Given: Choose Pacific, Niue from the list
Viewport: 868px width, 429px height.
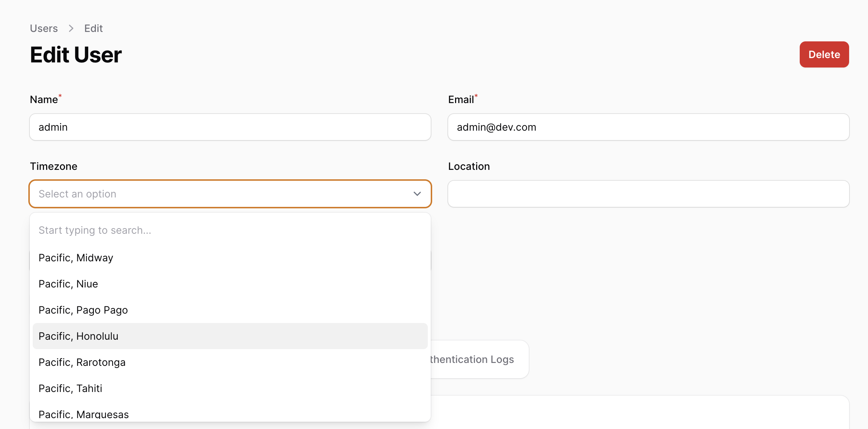Looking at the screenshot, I should [x=68, y=284].
